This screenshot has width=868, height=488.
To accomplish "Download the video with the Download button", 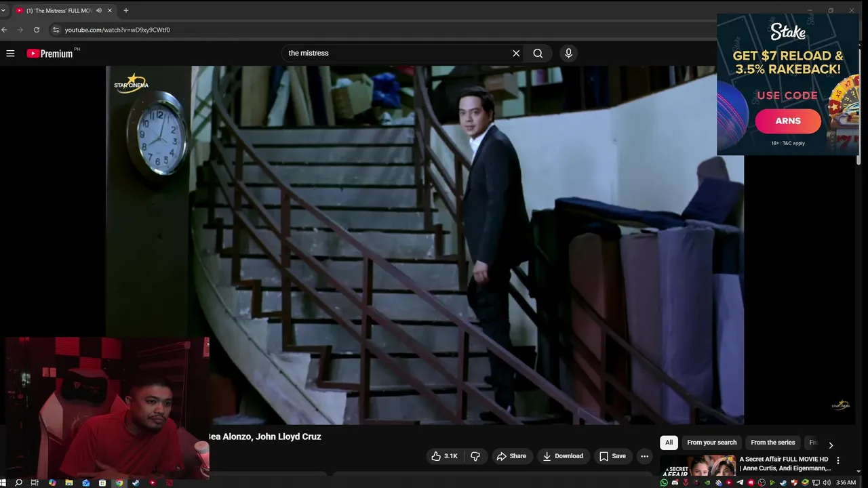I will (x=563, y=456).
